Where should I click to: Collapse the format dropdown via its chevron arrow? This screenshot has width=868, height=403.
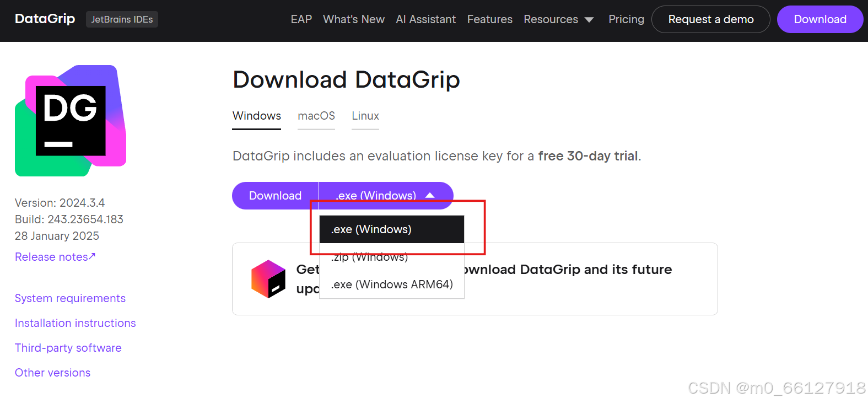431,195
